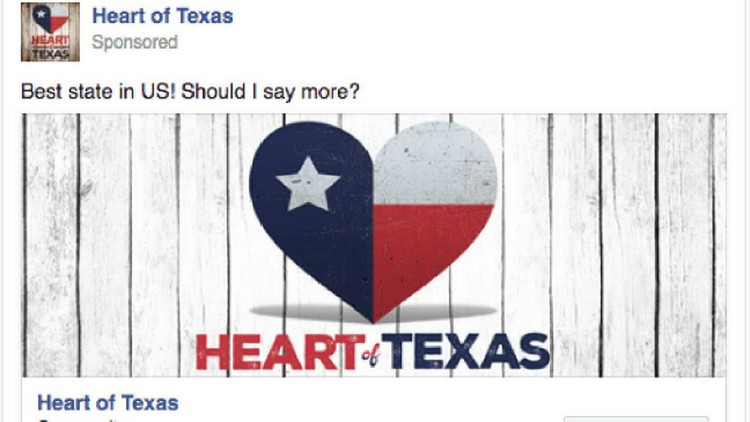The width and height of the screenshot is (750, 422).
Task: Click the point of the heart logo
Action: (x=373, y=320)
